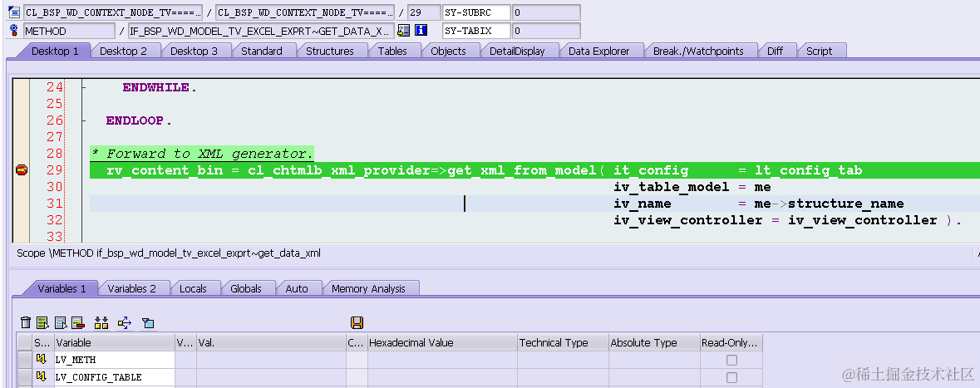Click the program icon beside the CL_BSP_WD_CONTEXT_NODE_TV field
The height and width of the screenshot is (388, 980).
(x=14, y=12)
